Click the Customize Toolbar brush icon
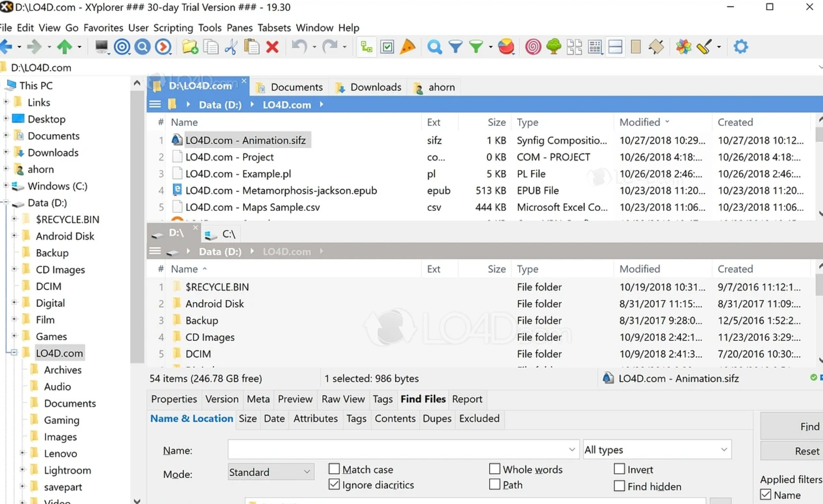 point(704,47)
